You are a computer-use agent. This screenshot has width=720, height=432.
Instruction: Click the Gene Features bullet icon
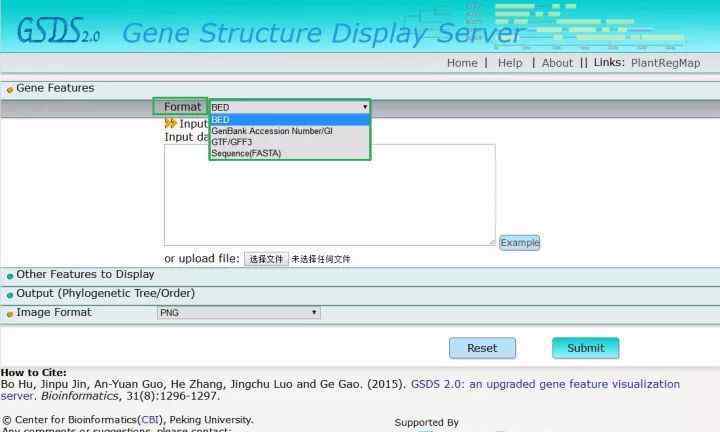tap(10, 90)
